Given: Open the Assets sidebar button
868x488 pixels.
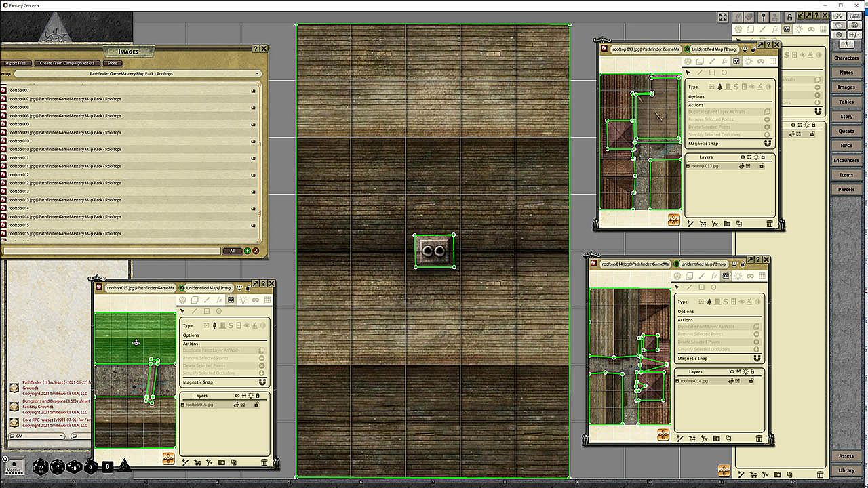Looking at the screenshot, I should [846, 456].
